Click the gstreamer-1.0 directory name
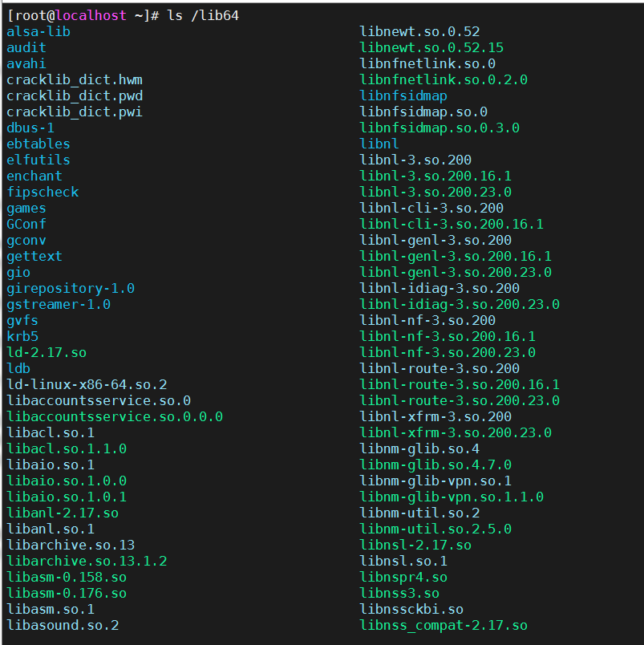This screenshot has height=645, width=644. [x=59, y=304]
